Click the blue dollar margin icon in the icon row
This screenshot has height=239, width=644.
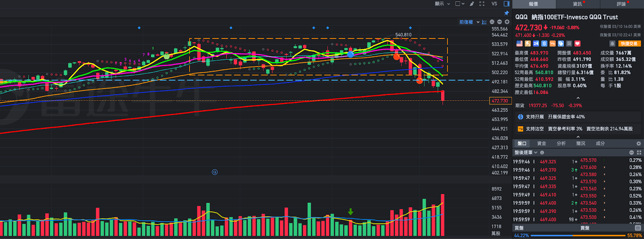544,43
